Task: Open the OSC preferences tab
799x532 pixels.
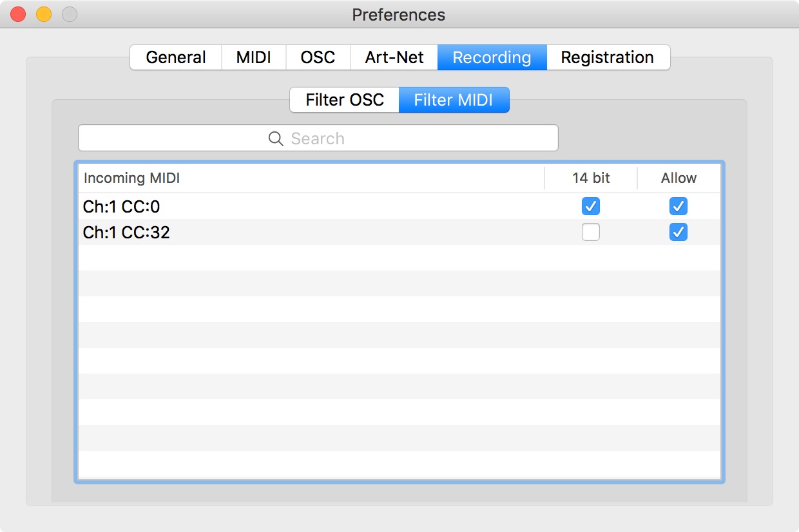Action: (318, 57)
